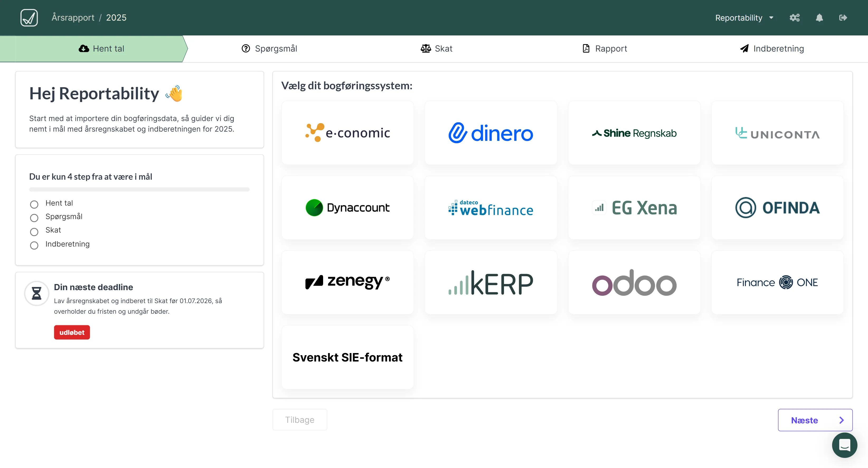The height and width of the screenshot is (468, 868).
Task: Toggle the Skat step circle
Action: click(x=34, y=232)
